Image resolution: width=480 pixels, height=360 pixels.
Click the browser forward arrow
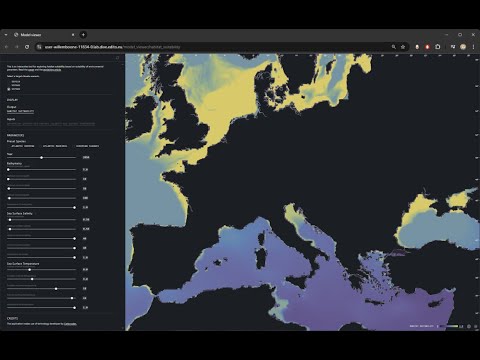click(17, 47)
